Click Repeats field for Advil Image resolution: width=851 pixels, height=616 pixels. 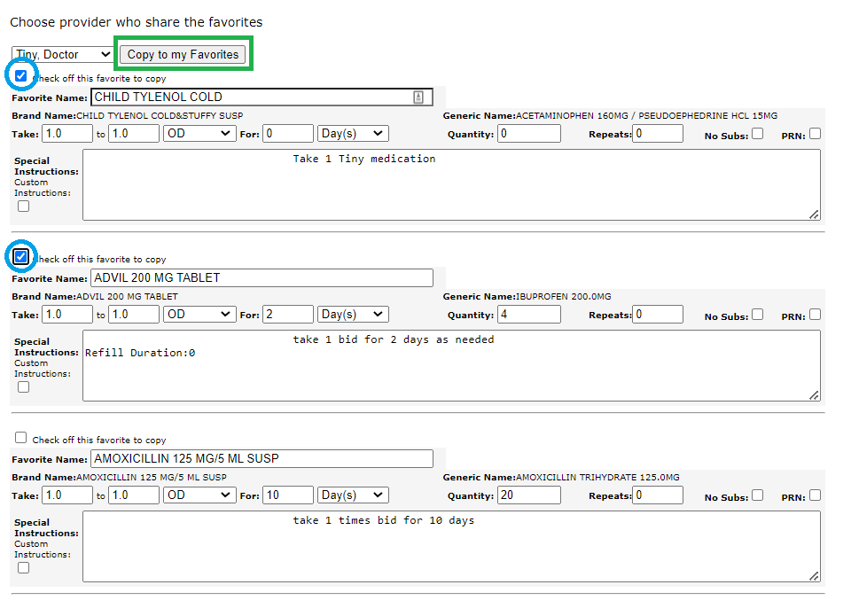point(657,315)
